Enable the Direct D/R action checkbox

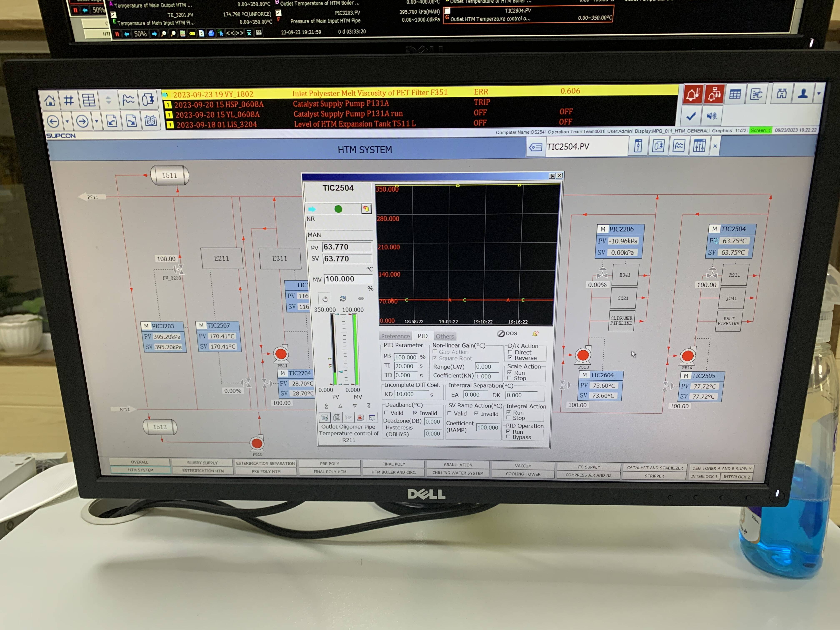pos(510,352)
